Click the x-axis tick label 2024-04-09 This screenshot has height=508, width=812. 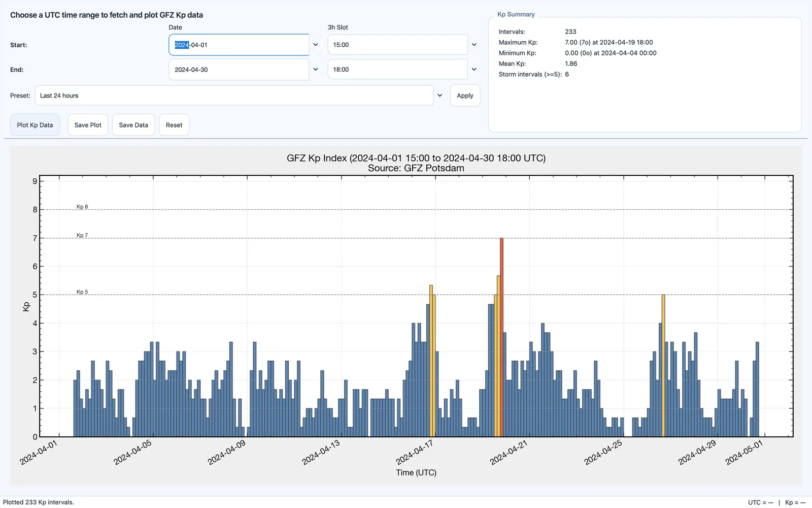[x=226, y=452]
